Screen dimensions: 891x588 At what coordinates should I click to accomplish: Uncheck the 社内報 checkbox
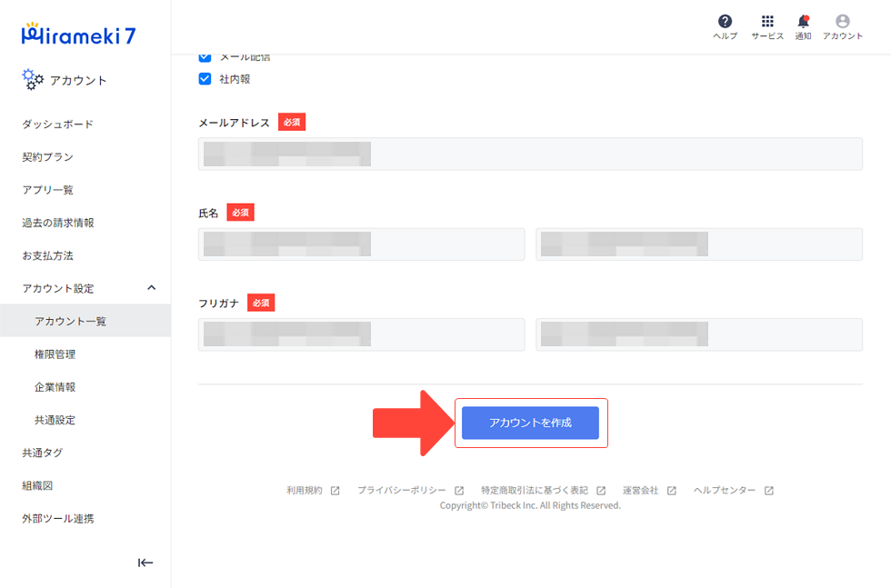(205, 79)
